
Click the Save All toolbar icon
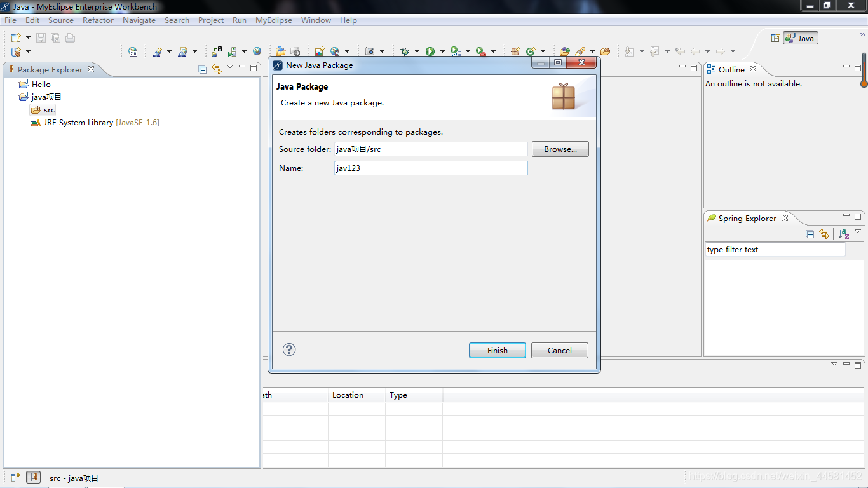coord(55,38)
